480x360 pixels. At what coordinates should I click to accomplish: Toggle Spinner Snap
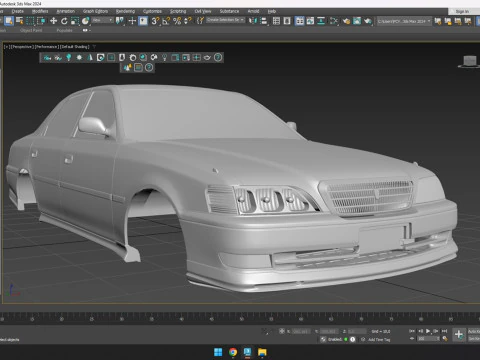click(188, 21)
